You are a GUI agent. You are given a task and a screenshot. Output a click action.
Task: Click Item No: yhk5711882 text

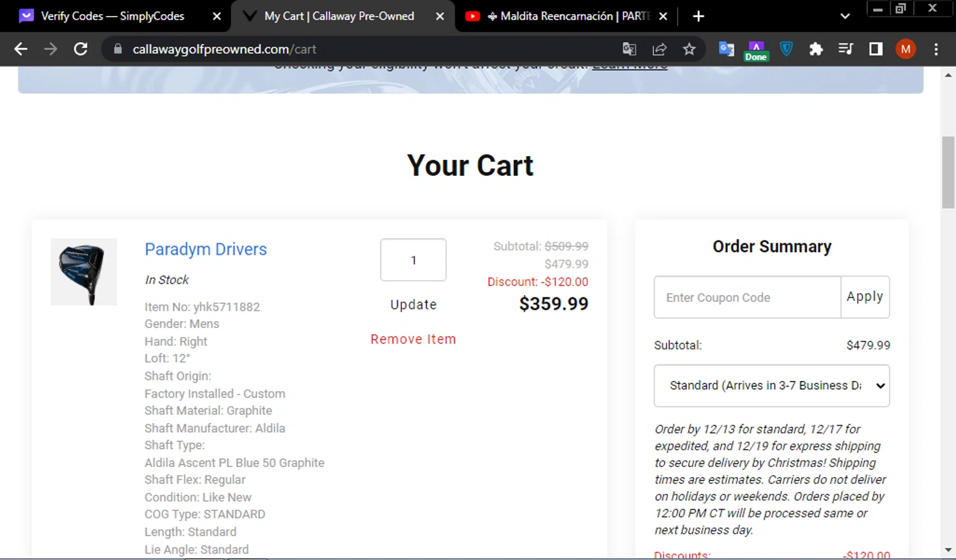[202, 307]
